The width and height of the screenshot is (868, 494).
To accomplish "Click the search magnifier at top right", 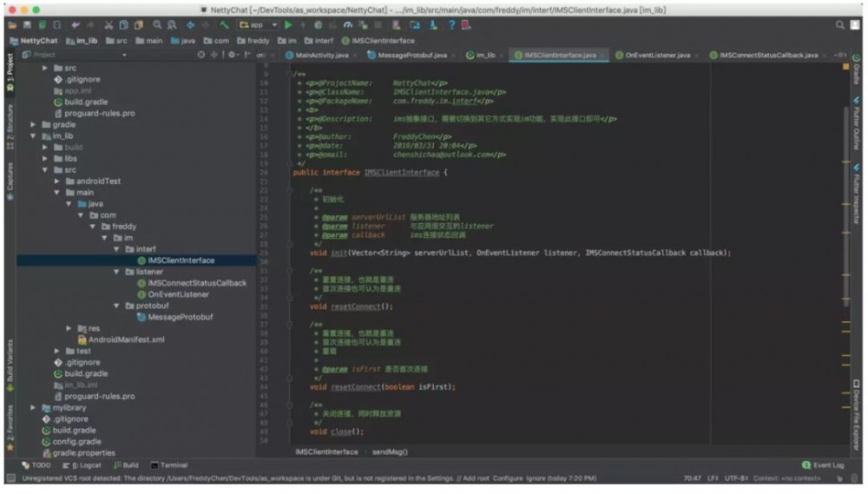I will [841, 25].
